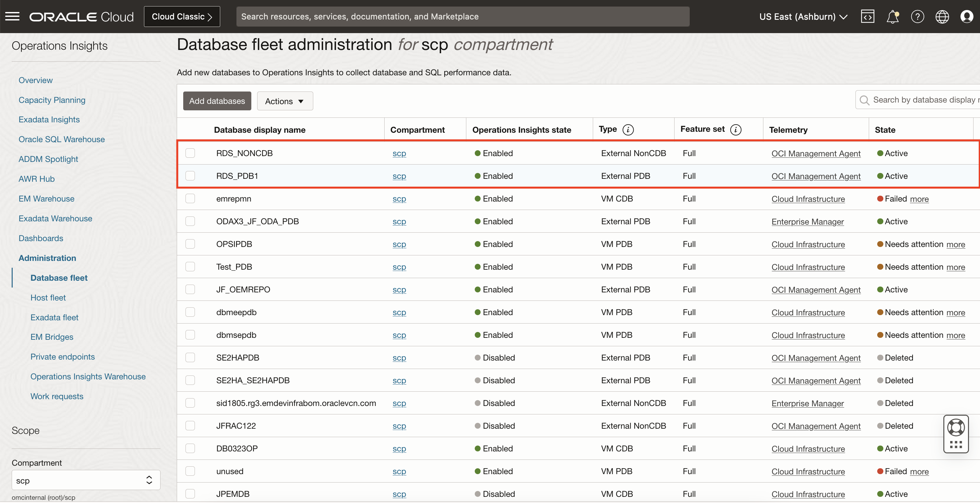This screenshot has width=980, height=503.
Task: Open the navigation hamburger menu
Action: (12, 16)
